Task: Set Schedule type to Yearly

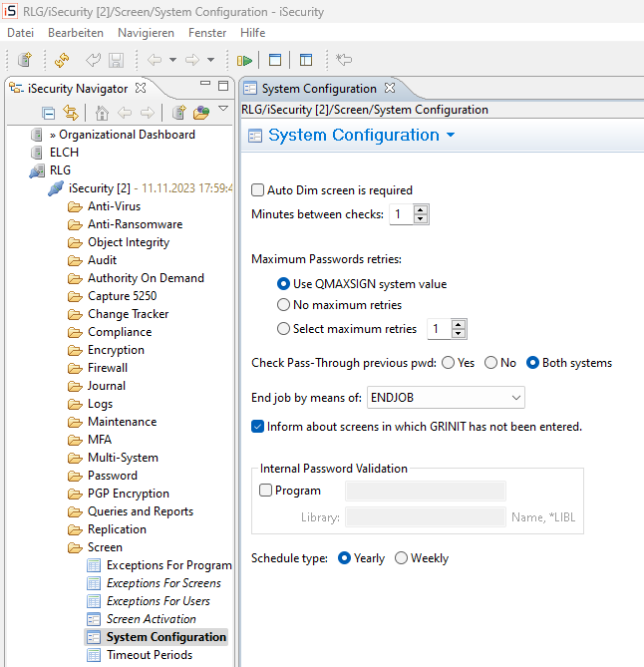Action: click(x=344, y=558)
